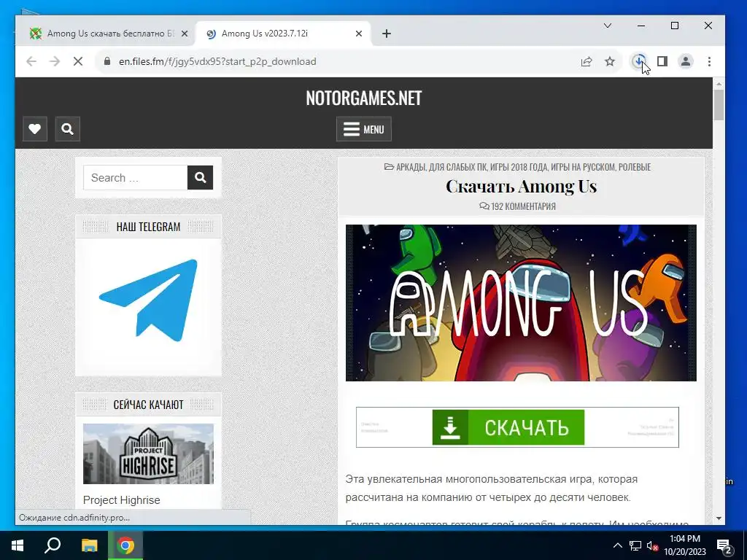
Task: View site security lock icon
Action: click(107, 61)
